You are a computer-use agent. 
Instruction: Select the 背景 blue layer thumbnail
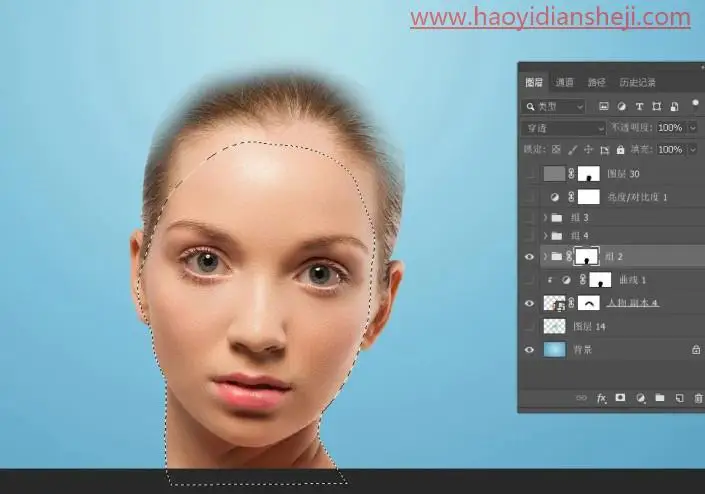click(x=554, y=349)
